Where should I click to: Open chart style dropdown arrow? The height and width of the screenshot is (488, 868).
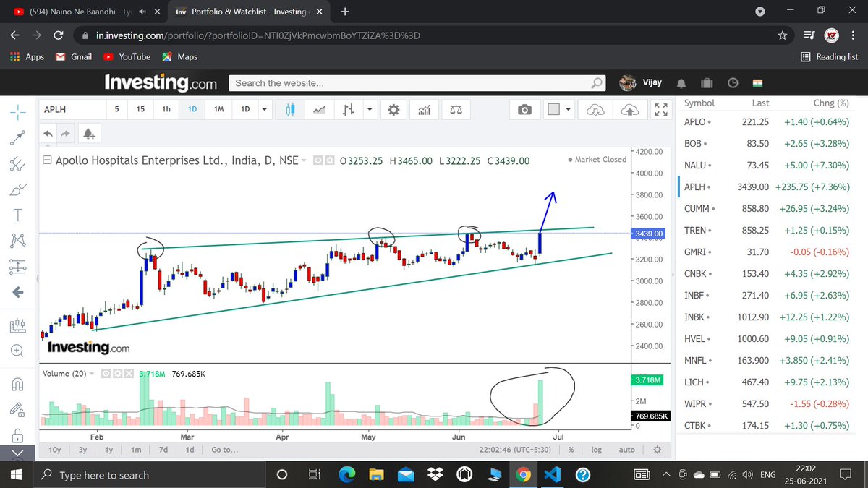pos(370,110)
